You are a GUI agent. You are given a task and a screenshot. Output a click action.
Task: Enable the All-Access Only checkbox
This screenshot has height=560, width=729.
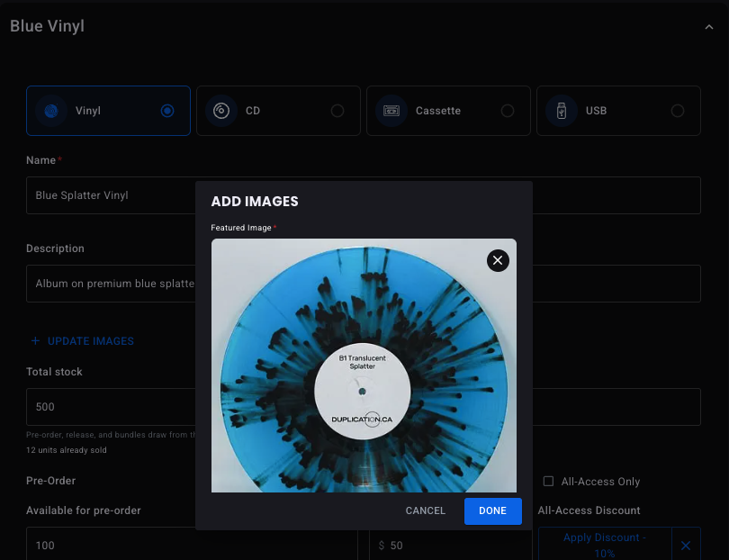pos(549,481)
